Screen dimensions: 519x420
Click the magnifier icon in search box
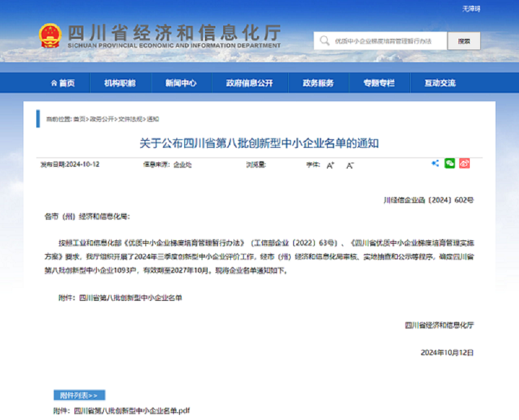click(324, 41)
